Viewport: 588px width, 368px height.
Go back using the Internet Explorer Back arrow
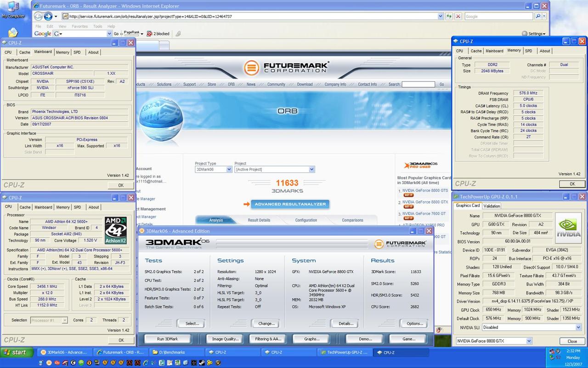(x=39, y=16)
